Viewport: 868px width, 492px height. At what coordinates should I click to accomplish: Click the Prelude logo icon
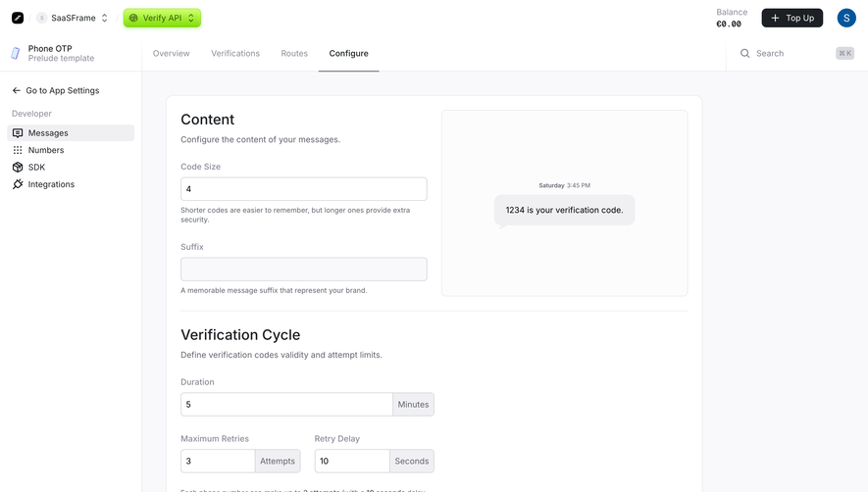point(18,18)
